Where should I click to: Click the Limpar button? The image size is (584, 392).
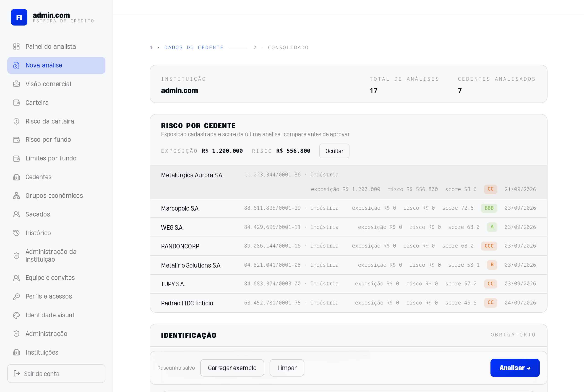[x=287, y=368]
